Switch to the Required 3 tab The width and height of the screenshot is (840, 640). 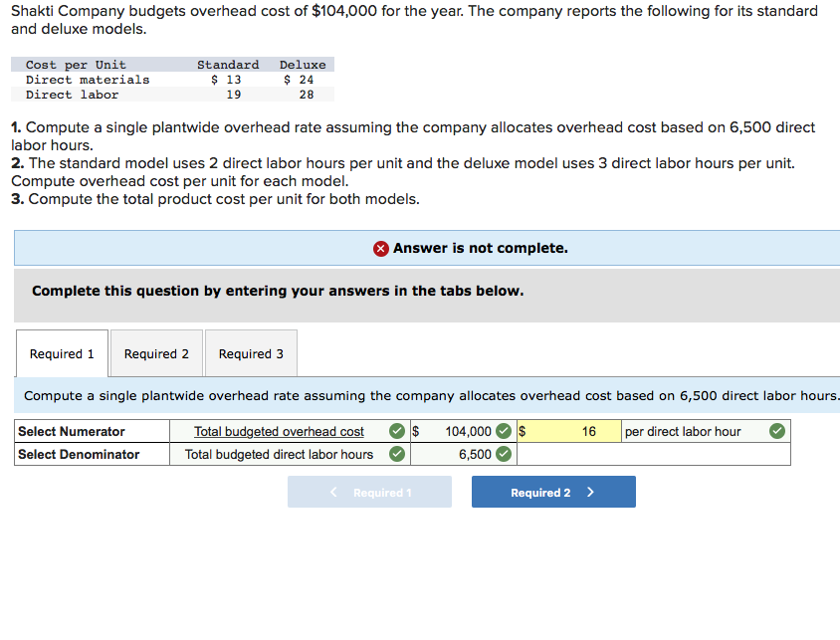point(251,353)
